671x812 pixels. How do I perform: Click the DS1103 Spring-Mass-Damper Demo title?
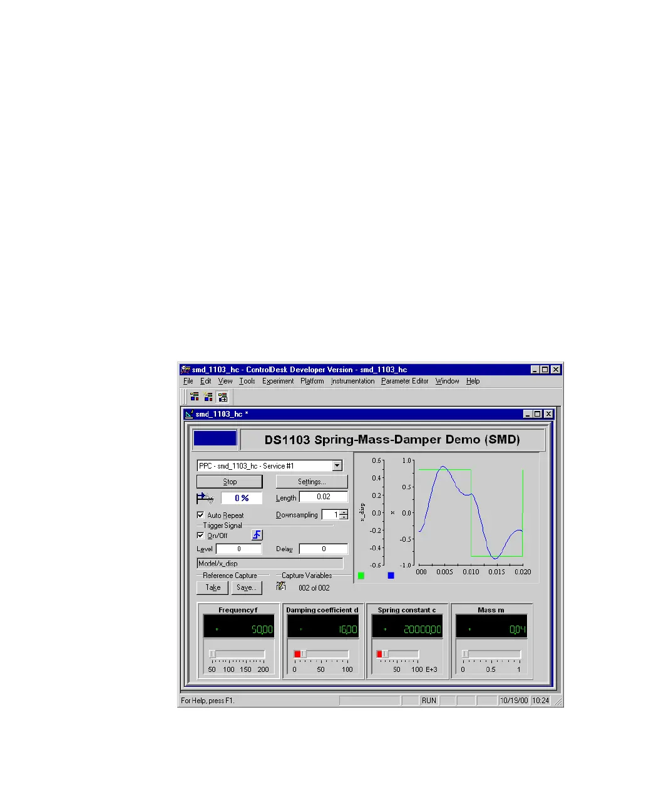(392, 440)
